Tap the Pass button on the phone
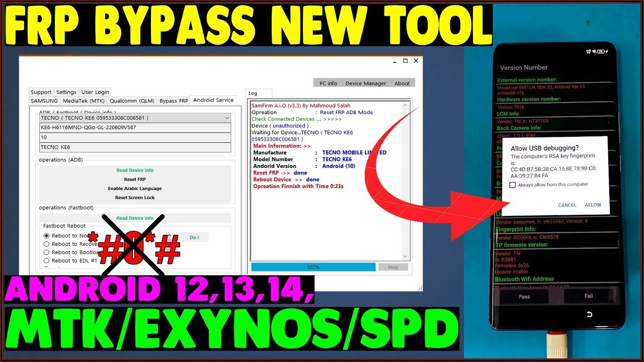Screen dimensions: 644x362 (524, 296)
